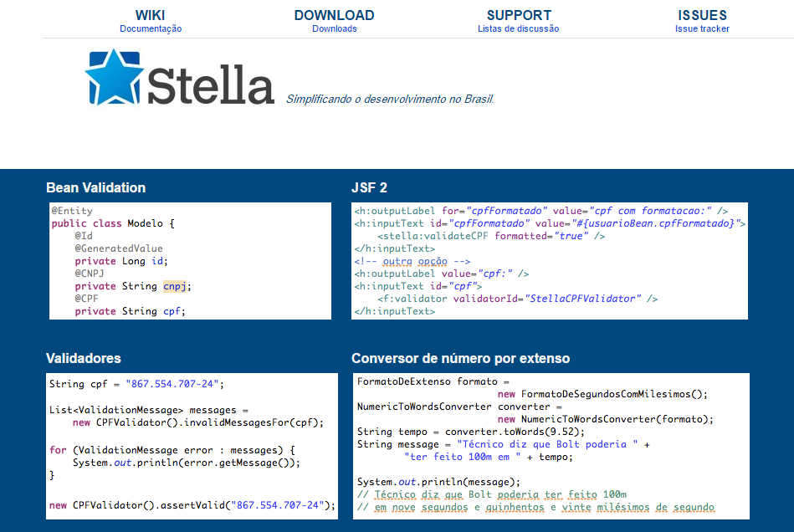
Task: Click the FormatoDeExtenso formato line
Action: coord(433,381)
